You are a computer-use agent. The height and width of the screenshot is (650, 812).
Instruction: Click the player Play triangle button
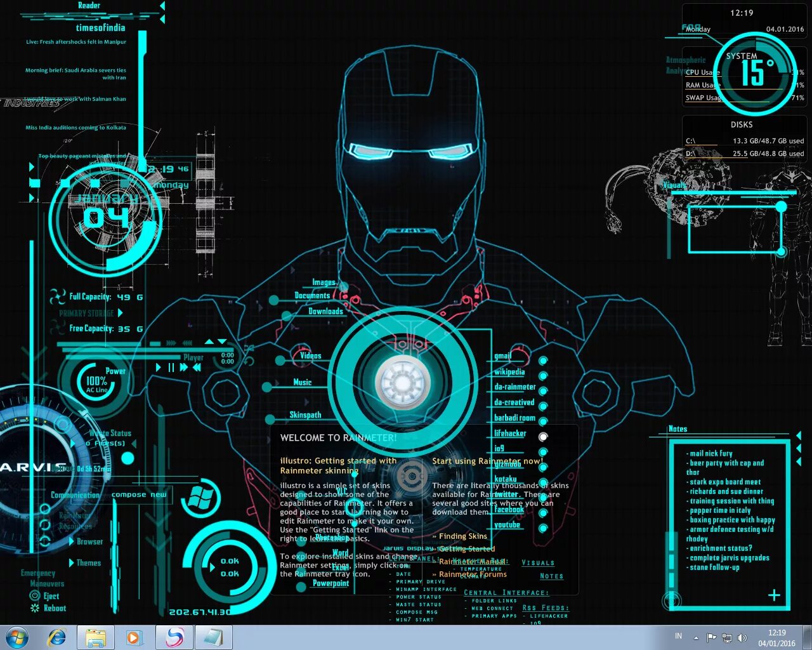pyautogui.click(x=158, y=367)
